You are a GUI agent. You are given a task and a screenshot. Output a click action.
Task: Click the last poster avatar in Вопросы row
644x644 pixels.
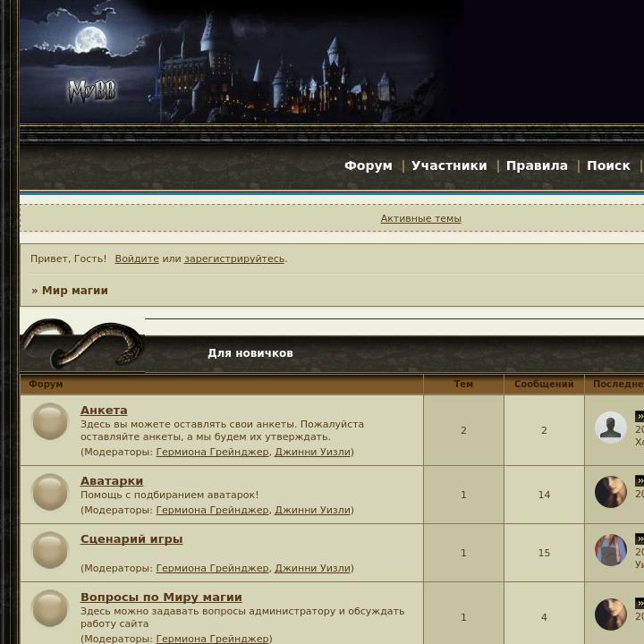(611, 614)
